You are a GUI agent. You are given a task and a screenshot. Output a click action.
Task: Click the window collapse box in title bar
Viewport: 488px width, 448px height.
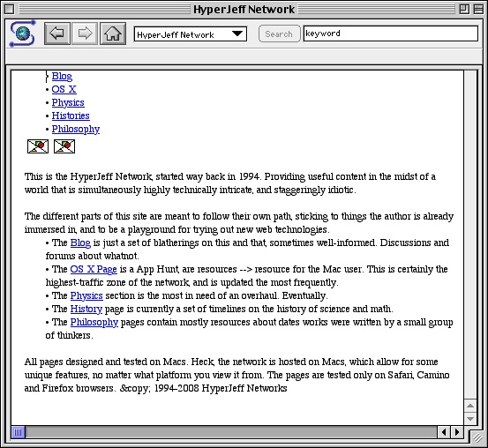pos(478,10)
